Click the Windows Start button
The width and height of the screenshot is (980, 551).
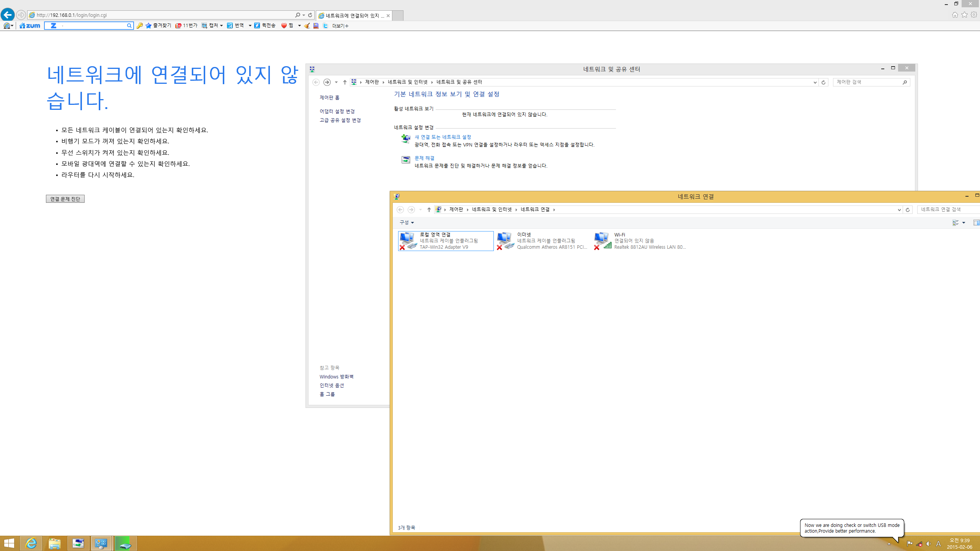coord(9,543)
